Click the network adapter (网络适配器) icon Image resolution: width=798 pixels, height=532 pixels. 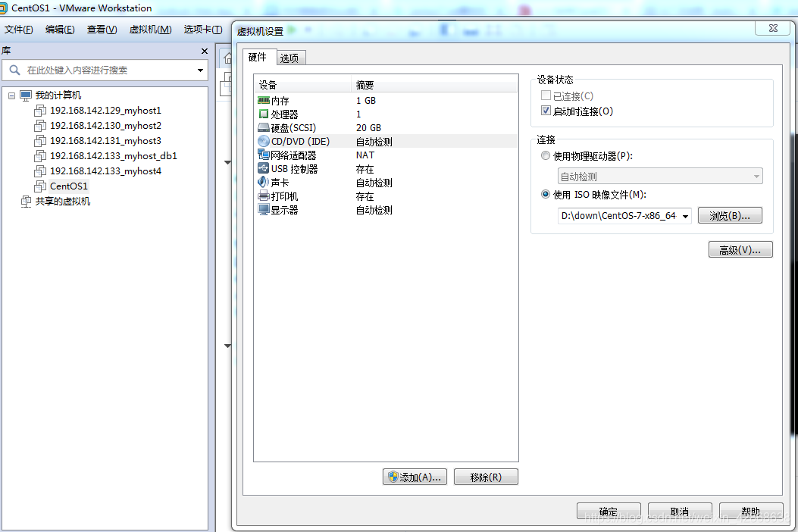[263, 155]
